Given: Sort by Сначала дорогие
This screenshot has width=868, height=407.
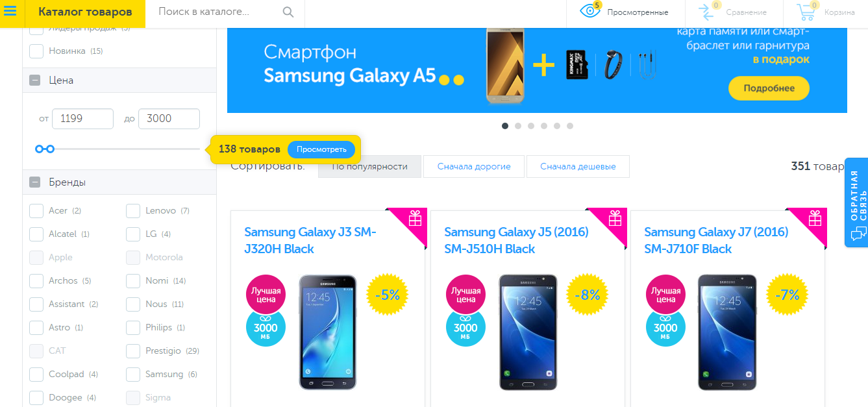Looking at the screenshot, I should tap(474, 167).
